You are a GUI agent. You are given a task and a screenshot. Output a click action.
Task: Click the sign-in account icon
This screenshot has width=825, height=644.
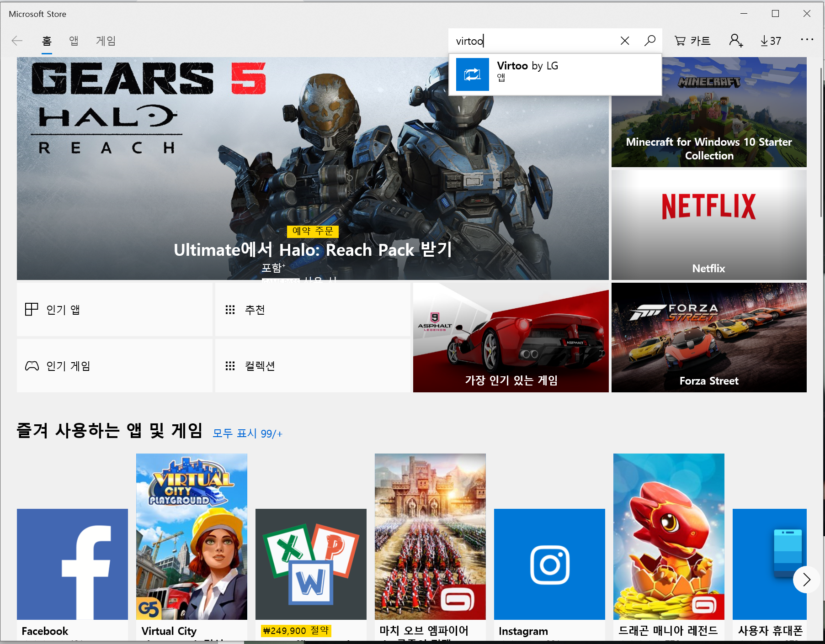tap(736, 41)
